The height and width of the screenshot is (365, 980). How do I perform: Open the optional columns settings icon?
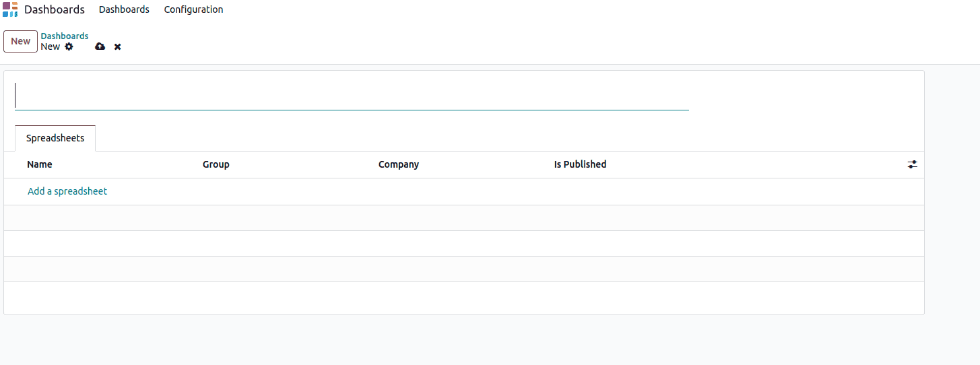point(912,164)
